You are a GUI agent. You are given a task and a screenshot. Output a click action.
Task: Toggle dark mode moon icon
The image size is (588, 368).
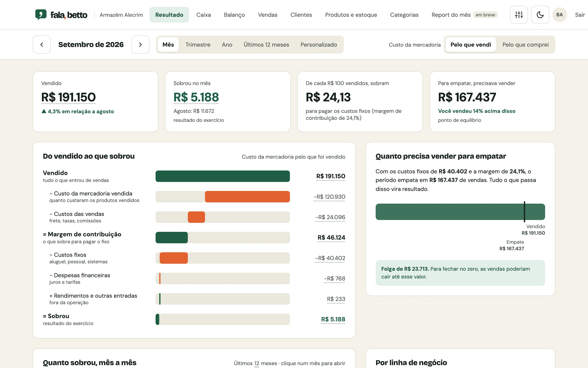[x=540, y=15]
